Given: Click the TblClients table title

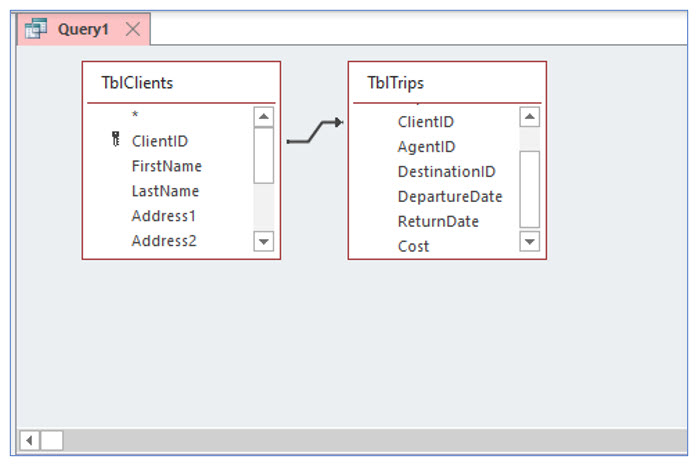Looking at the screenshot, I should tap(137, 83).
